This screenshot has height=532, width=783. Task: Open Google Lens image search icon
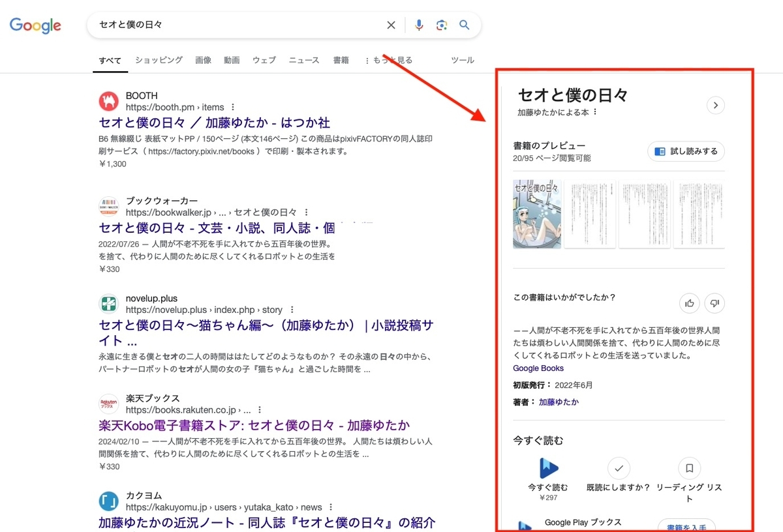[x=442, y=25]
